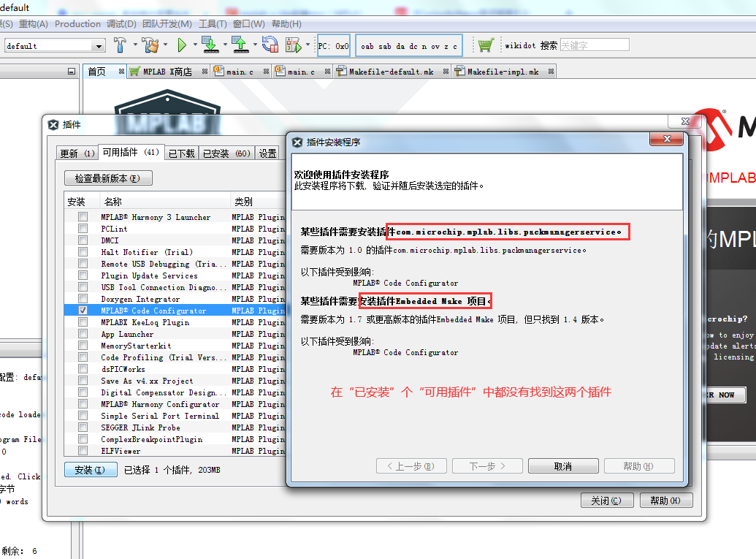
Task: Check the MPLAB Harmony 3 Launcher checkbox
Action: pyautogui.click(x=83, y=217)
